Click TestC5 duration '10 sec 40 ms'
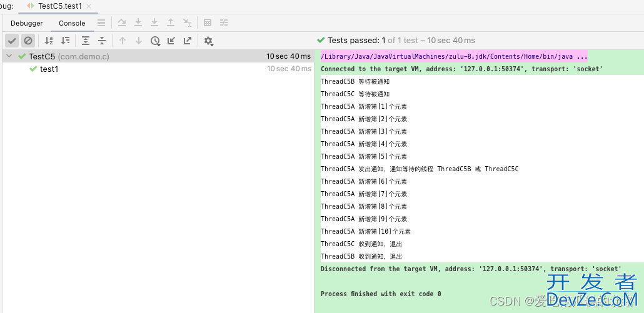This screenshot has width=644, height=313. [x=289, y=56]
